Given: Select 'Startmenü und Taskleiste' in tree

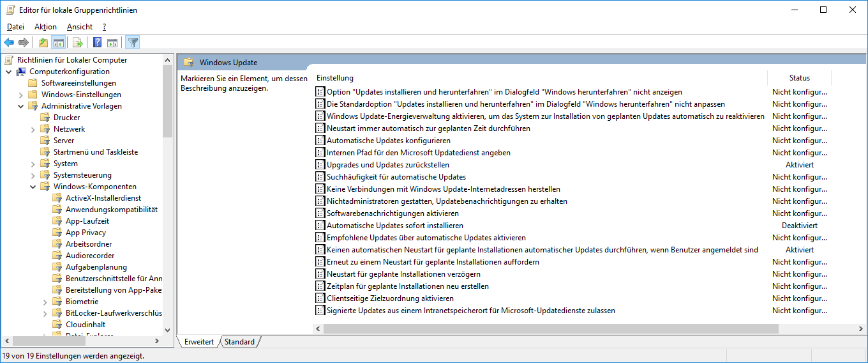Looking at the screenshot, I should (x=96, y=152).
